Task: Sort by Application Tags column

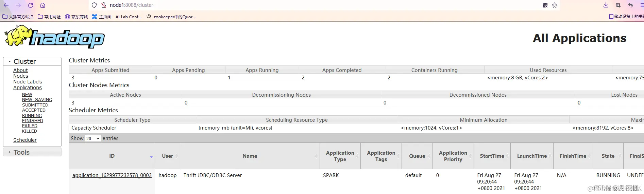Action: coord(381,156)
